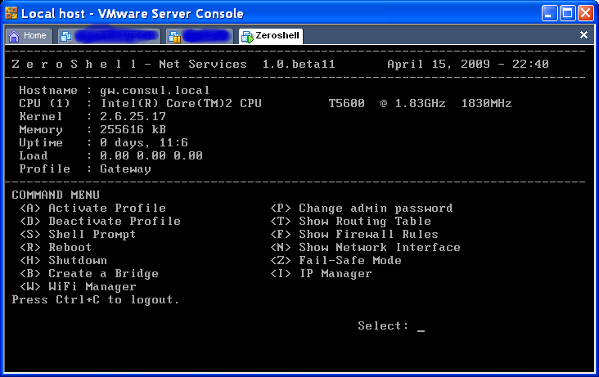
Task: Click the second redacted tab's paused VM icon
Action: (x=175, y=36)
